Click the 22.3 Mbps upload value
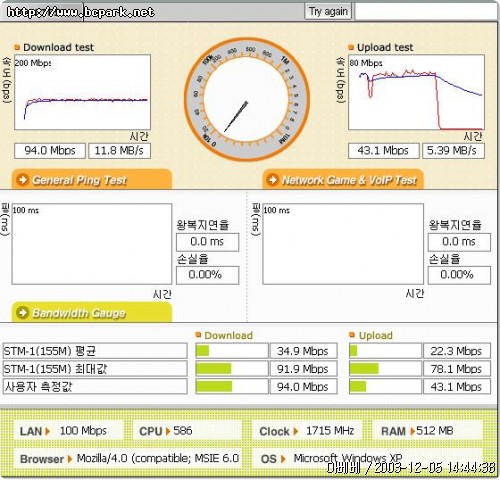The height and width of the screenshot is (480, 500). (457, 351)
